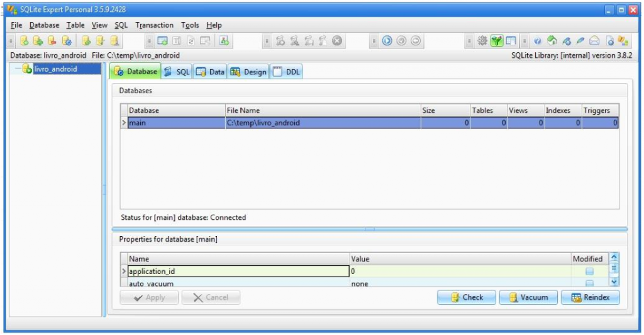Click the 'Triggers' column header
Image resolution: width=644 pixels, height=335 pixels.
pos(601,110)
